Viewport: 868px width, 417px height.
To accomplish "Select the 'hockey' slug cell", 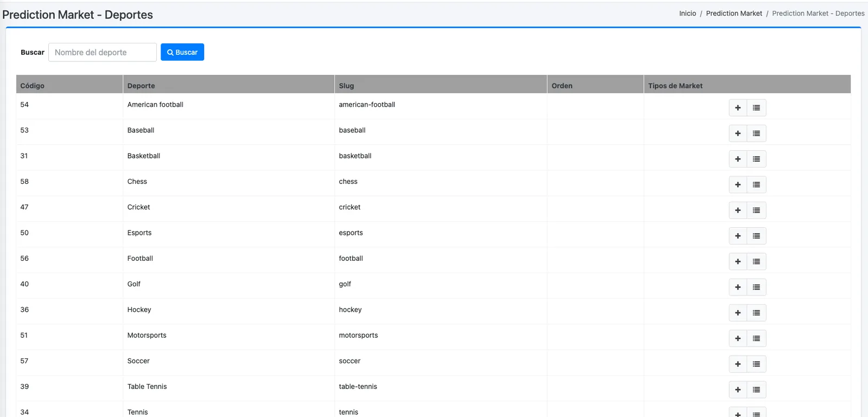I will click(441, 311).
